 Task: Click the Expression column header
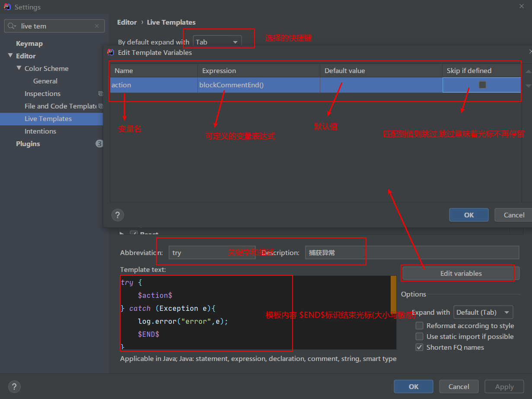pyautogui.click(x=259, y=70)
